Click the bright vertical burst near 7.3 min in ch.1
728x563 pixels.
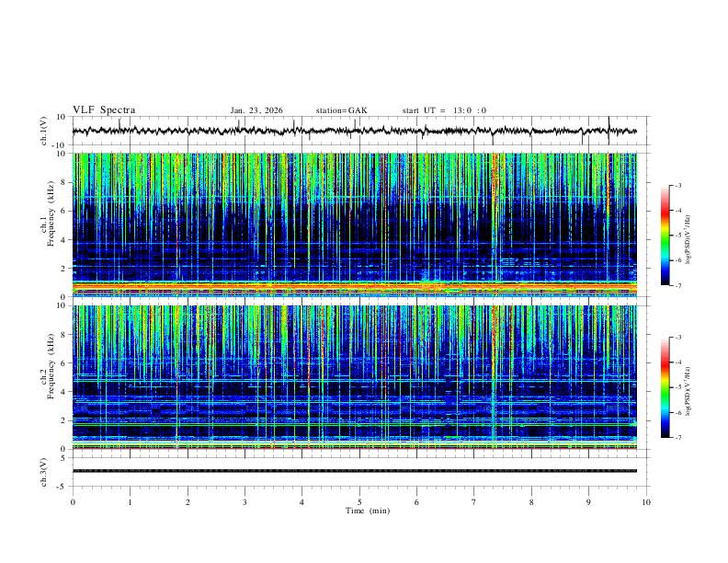tap(495, 218)
